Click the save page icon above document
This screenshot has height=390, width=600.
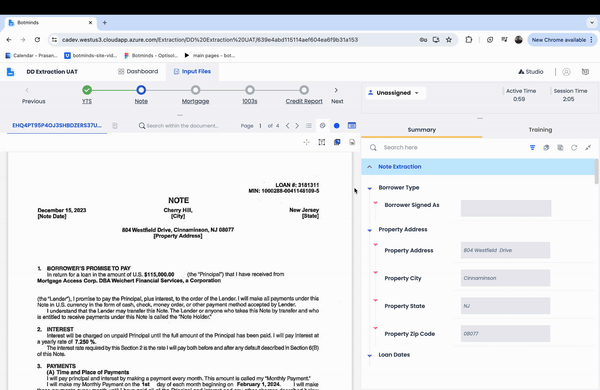352,142
